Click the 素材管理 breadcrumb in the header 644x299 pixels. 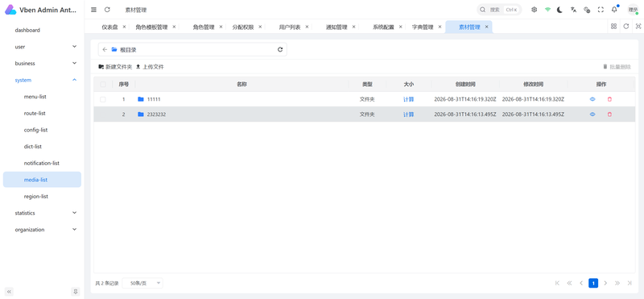pyautogui.click(x=136, y=10)
